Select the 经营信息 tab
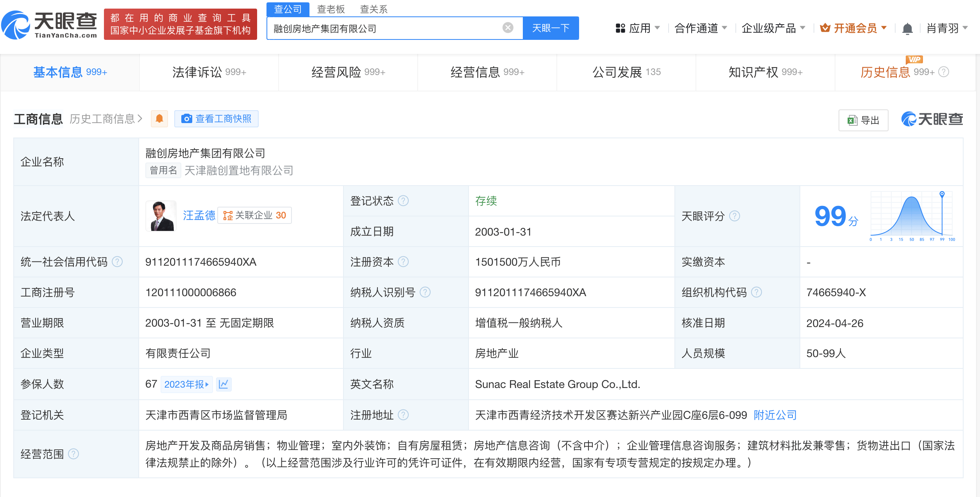 487,72
